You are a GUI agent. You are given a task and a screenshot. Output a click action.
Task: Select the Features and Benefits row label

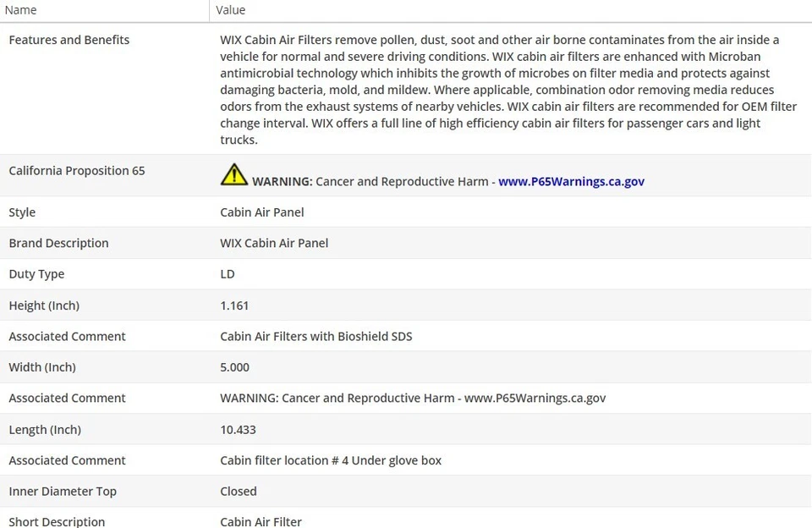(69, 40)
